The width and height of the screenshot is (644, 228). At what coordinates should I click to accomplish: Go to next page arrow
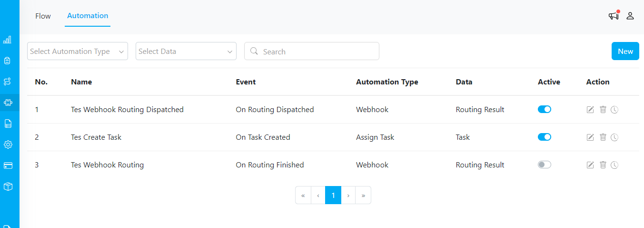point(348,195)
